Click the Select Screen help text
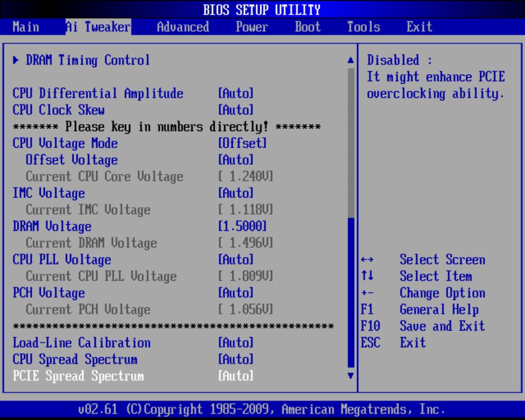 pos(442,260)
